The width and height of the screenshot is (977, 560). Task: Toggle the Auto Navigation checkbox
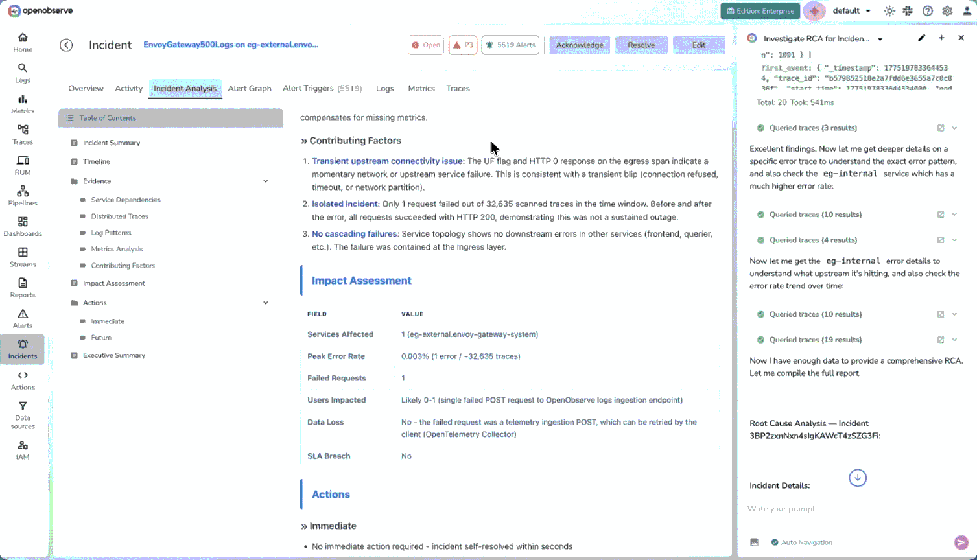[775, 542]
